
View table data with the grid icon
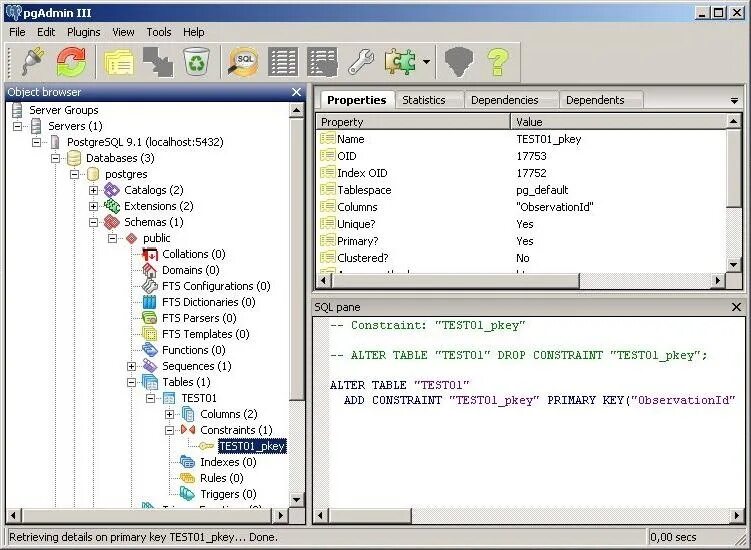pyautogui.click(x=283, y=62)
